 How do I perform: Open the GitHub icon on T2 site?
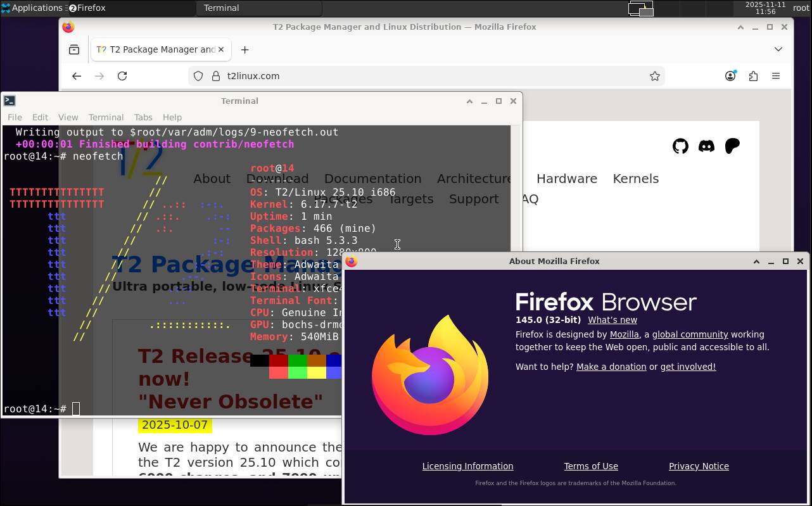680,146
